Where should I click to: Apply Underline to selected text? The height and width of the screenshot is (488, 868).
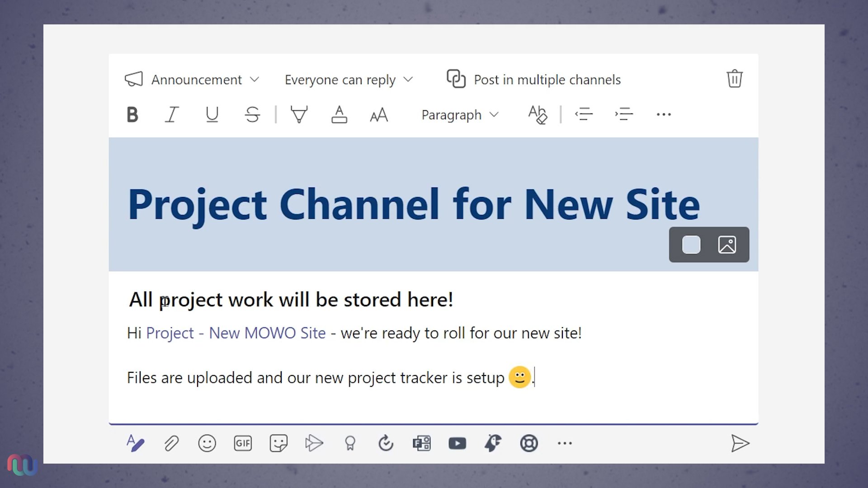(x=211, y=114)
